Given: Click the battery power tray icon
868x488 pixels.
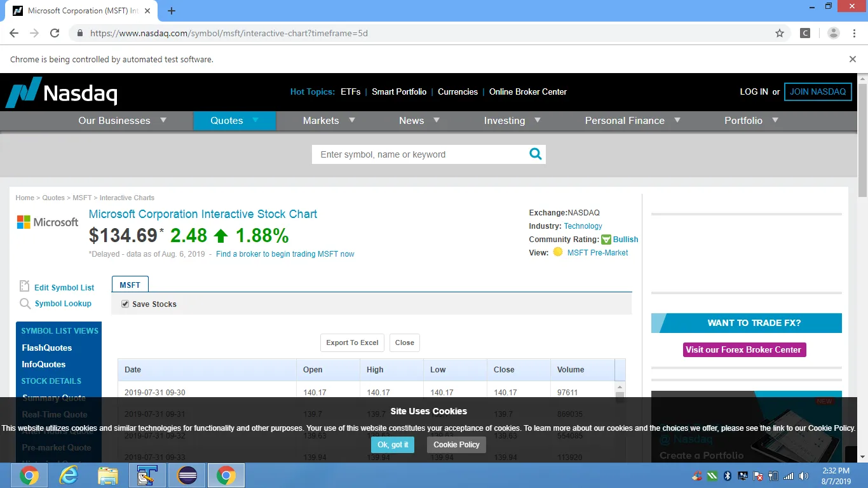Looking at the screenshot, I should pos(773,476).
